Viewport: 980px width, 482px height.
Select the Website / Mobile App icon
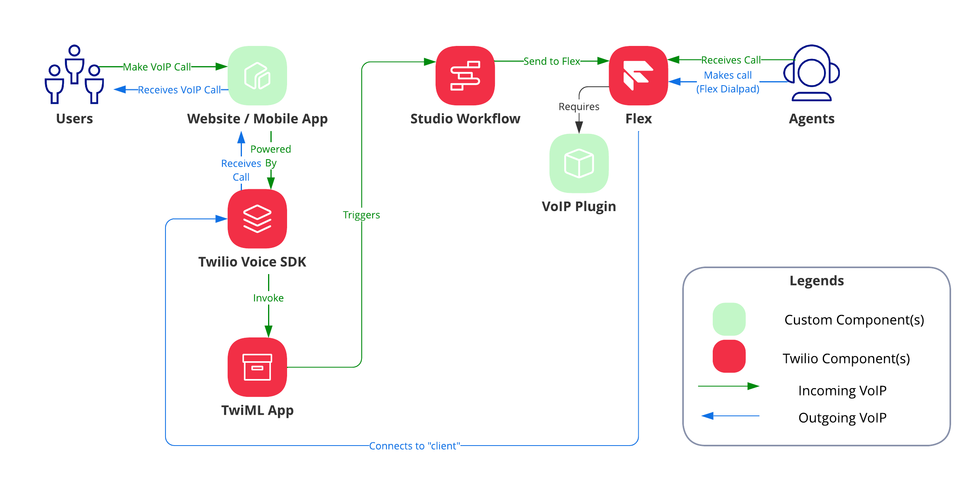tap(257, 76)
